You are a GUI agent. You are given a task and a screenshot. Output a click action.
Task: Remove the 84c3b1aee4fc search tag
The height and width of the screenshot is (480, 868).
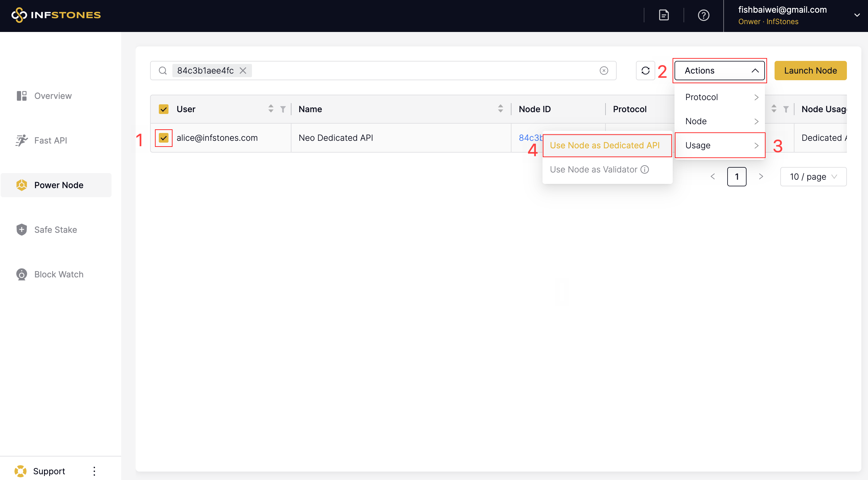click(243, 71)
